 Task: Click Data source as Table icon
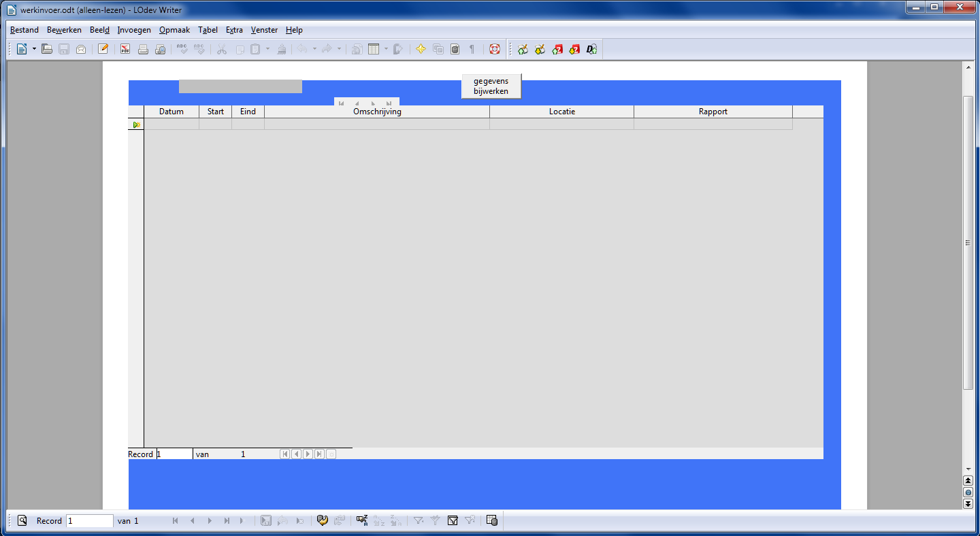pos(492,521)
